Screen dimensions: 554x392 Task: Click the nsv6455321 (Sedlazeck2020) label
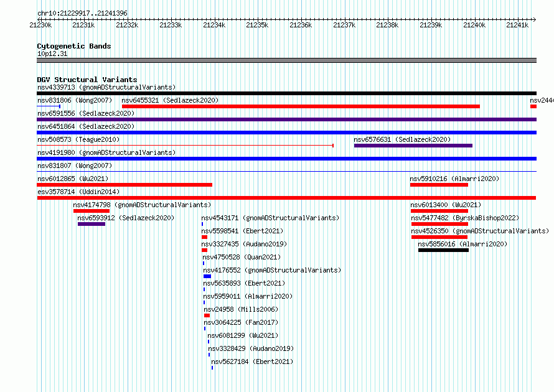click(x=170, y=100)
